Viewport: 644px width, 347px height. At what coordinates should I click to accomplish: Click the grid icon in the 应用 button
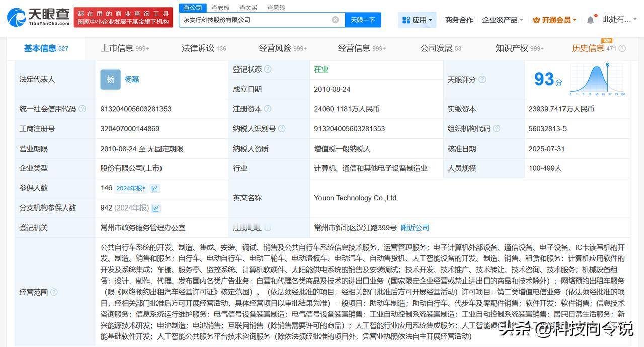pos(406,20)
